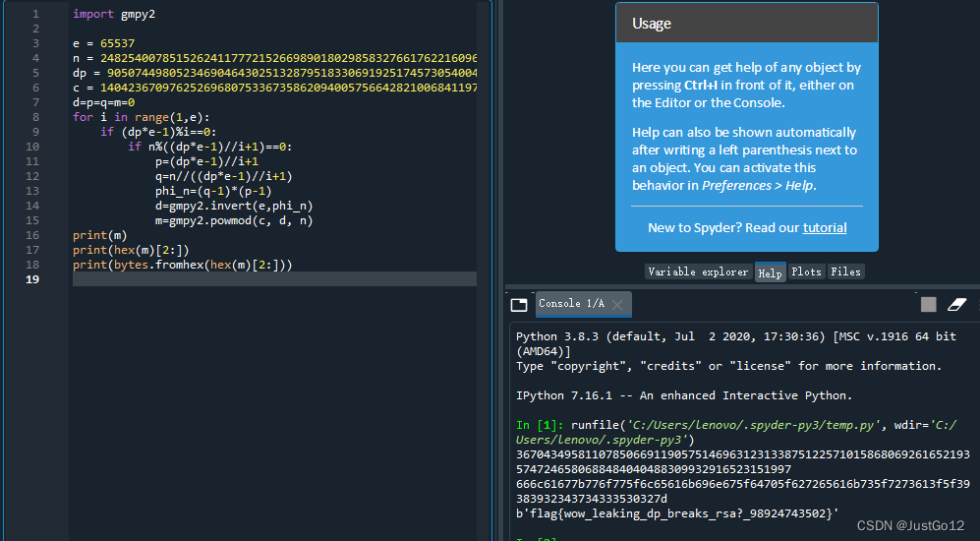Click the gray stop/interrupt kernel square
Screen dimensions: 980x541
928,305
